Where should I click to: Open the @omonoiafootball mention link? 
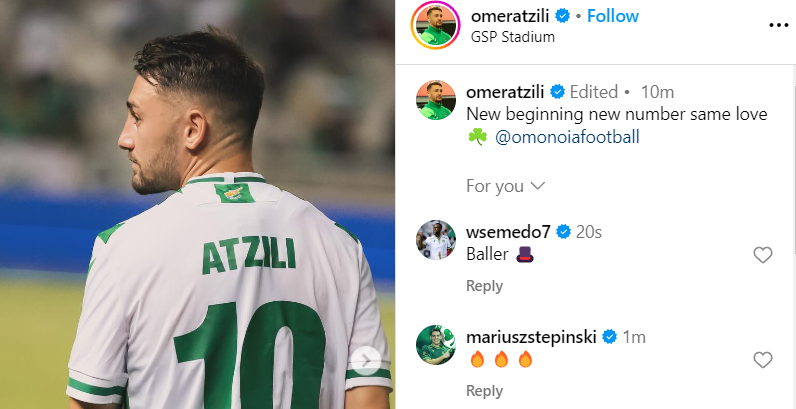pos(567,137)
